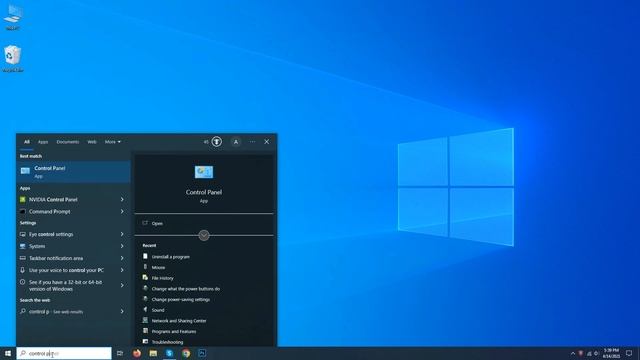Show hidden system tray icons
640x360 pixels.
[x=573, y=353]
